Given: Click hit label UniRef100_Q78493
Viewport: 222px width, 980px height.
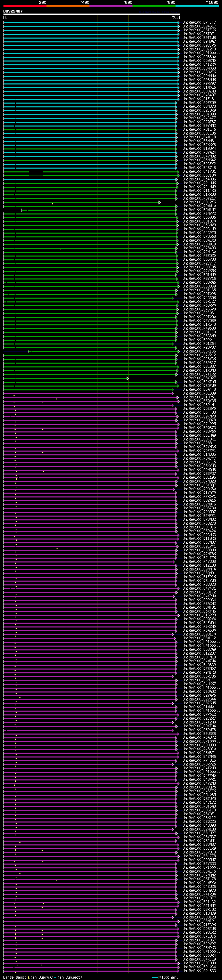Looking at the screenshot, I should pos(199,248).
